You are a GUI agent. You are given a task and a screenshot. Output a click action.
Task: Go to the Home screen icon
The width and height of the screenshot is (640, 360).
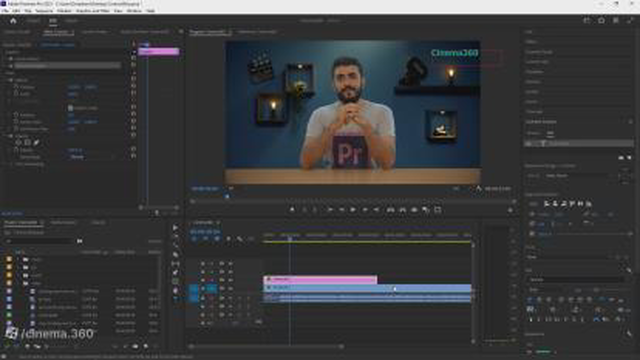tap(13, 20)
